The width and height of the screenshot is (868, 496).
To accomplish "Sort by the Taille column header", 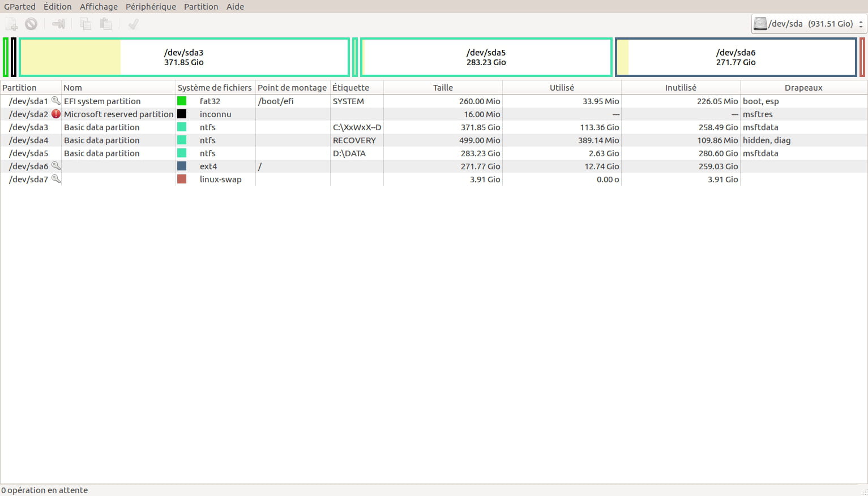I will (443, 88).
